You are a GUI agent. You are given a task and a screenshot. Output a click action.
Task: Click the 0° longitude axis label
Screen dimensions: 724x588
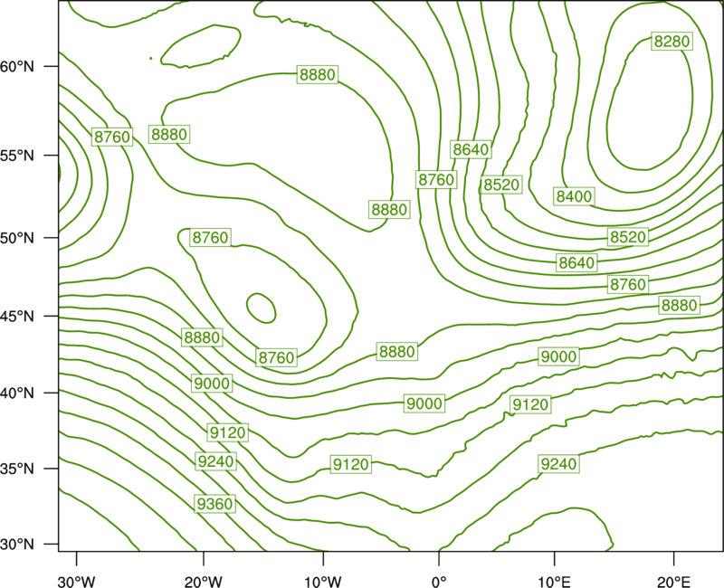pos(439,582)
